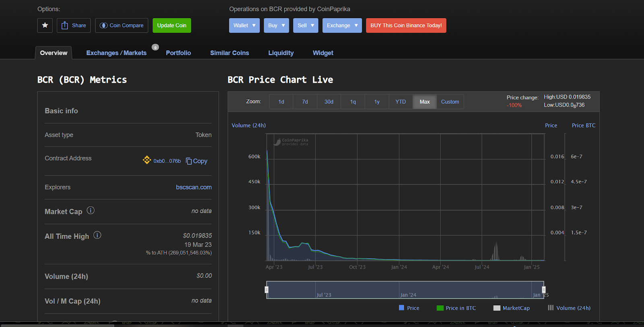This screenshot has height=327, width=644.
Task: Click the All Time High value $0.019835
Action: click(x=197, y=236)
